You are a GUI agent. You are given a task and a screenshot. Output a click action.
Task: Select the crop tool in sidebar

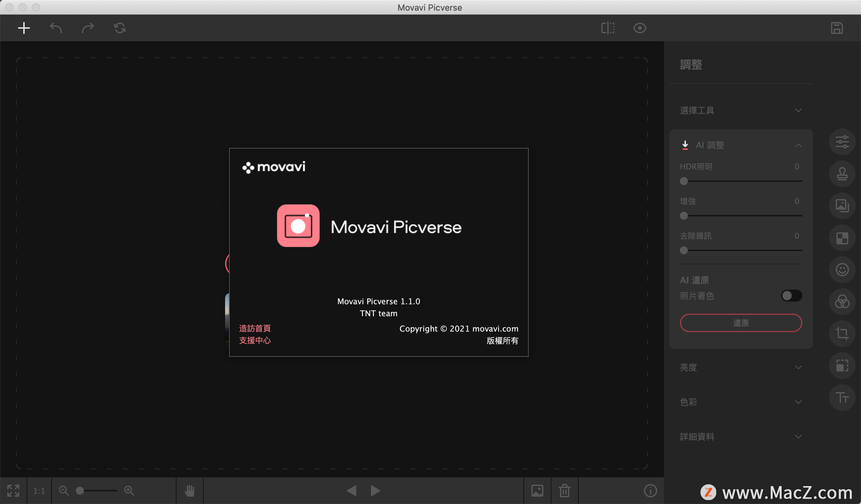[x=842, y=333]
